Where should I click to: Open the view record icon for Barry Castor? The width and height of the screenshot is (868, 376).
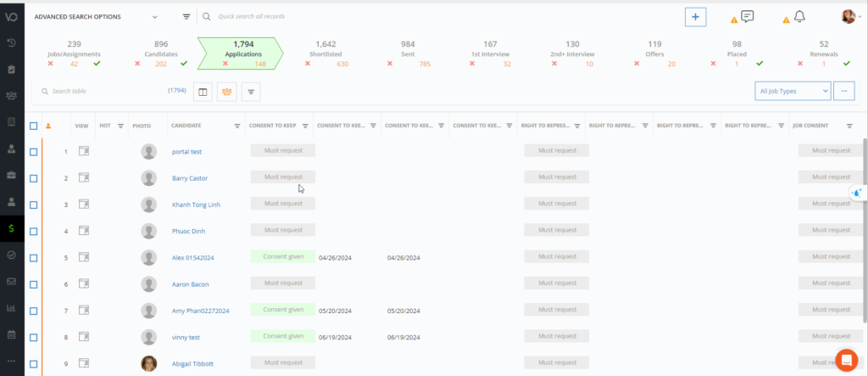point(83,178)
